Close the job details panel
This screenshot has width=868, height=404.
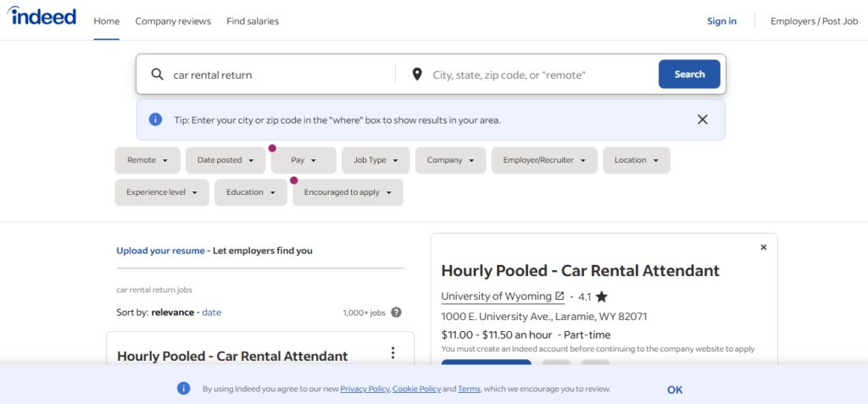click(764, 247)
